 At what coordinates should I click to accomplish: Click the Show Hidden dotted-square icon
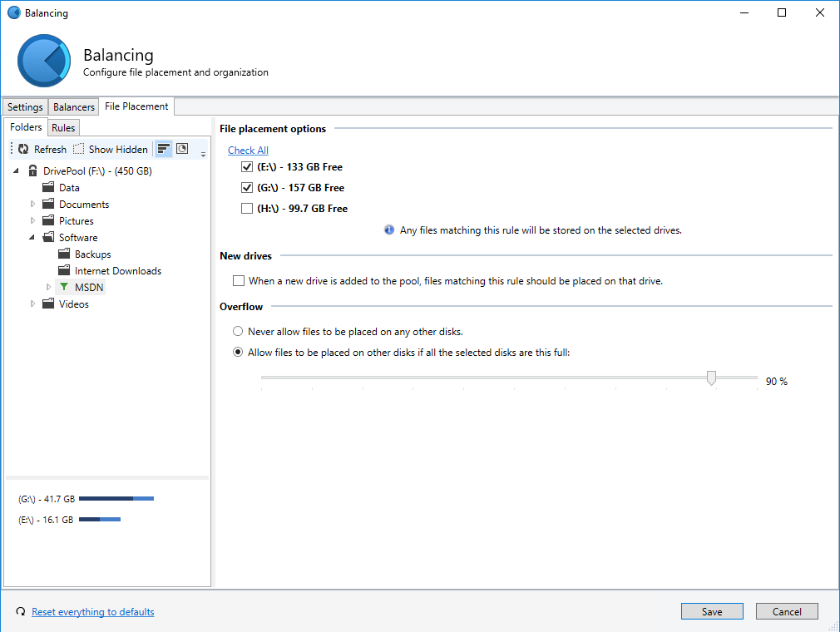pos(78,150)
